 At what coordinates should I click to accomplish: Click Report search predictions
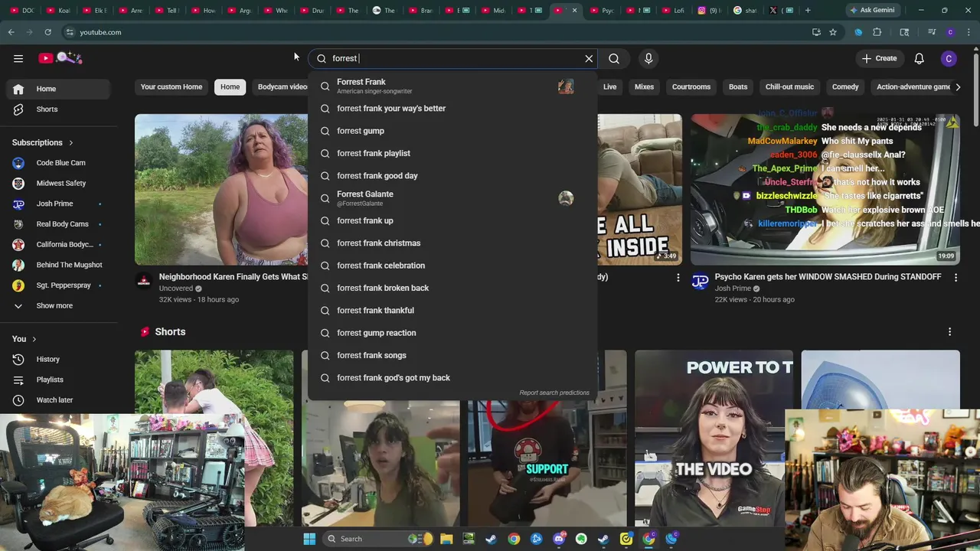click(x=554, y=393)
